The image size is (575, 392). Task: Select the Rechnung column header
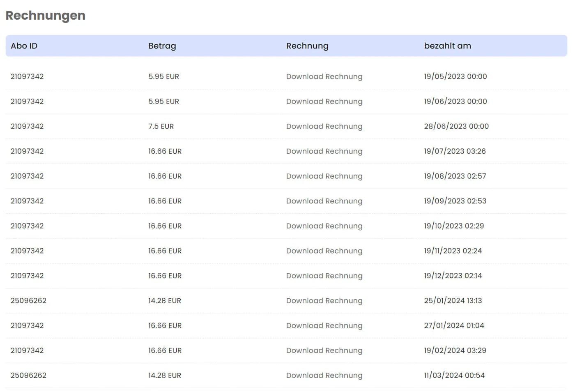[307, 46]
